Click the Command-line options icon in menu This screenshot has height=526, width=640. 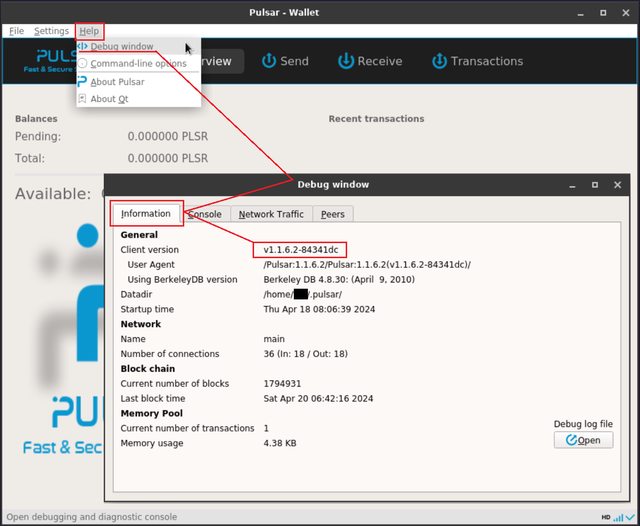[82, 63]
